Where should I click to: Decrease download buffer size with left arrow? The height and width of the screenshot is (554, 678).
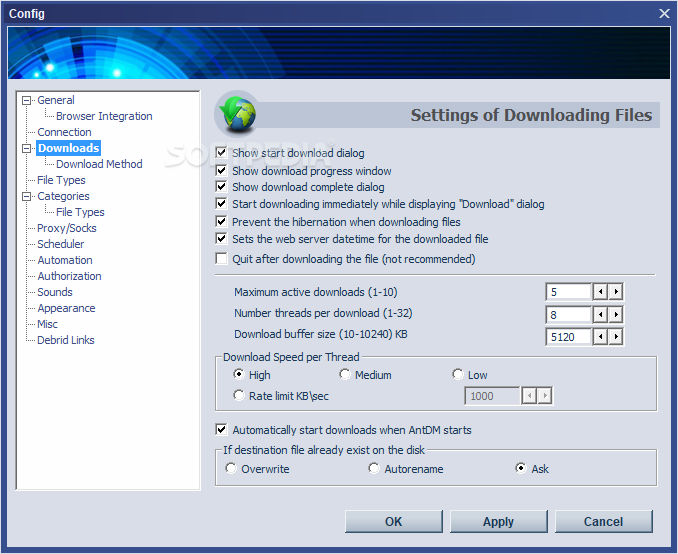(x=600, y=336)
